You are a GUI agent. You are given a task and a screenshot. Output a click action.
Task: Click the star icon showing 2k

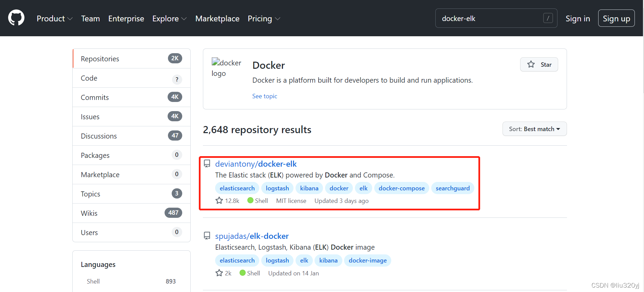(219, 273)
